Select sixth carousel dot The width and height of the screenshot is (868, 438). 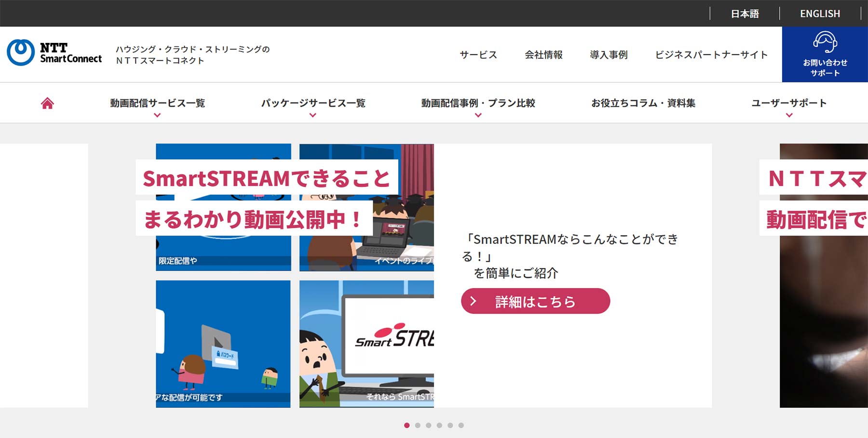click(461, 425)
